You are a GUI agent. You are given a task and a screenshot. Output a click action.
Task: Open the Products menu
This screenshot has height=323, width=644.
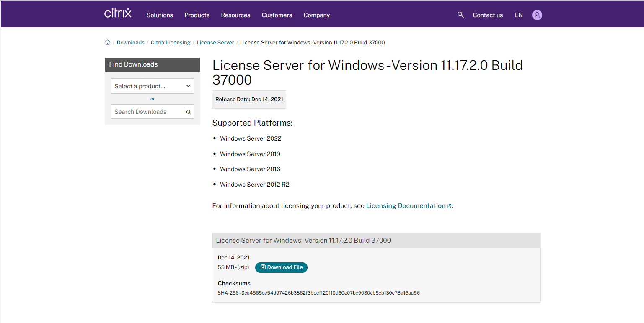click(x=197, y=15)
